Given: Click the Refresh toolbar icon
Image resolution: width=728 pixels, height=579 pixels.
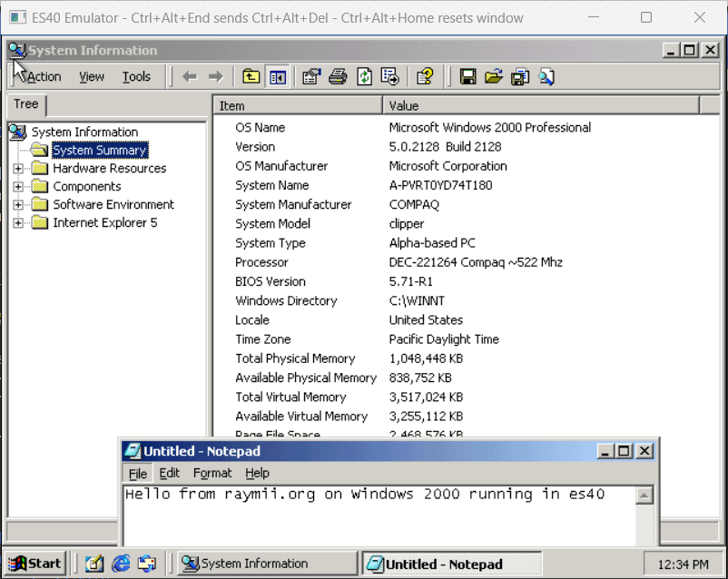Looking at the screenshot, I should coord(365,76).
